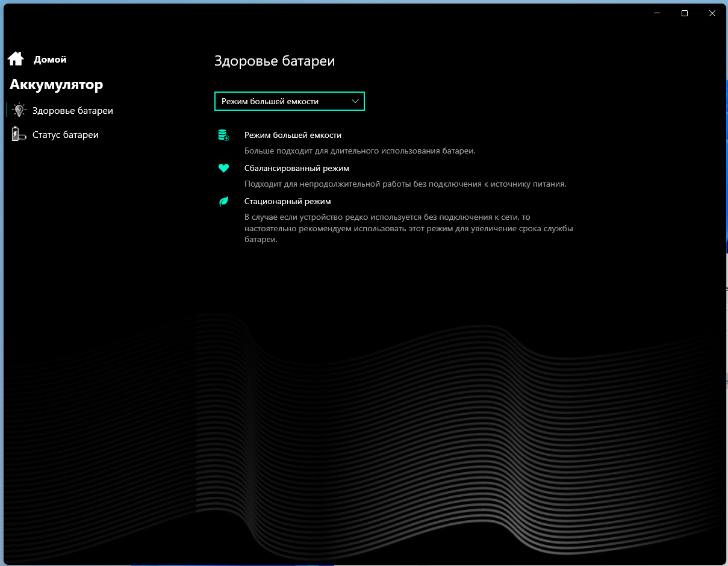The height and width of the screenshot is (566, 728).
Task: Click text about длительного использования батареи
Action: (x=360, y=151)
